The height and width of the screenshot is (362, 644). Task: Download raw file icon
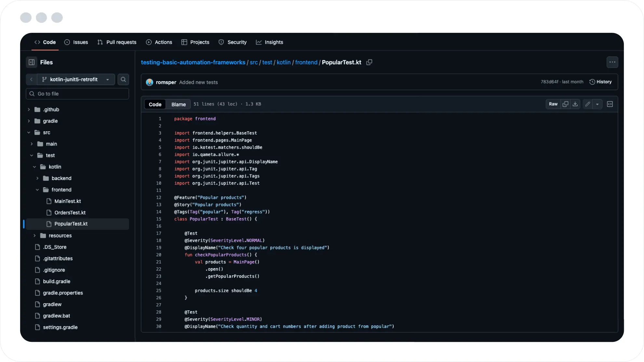[x=575, y=104]
